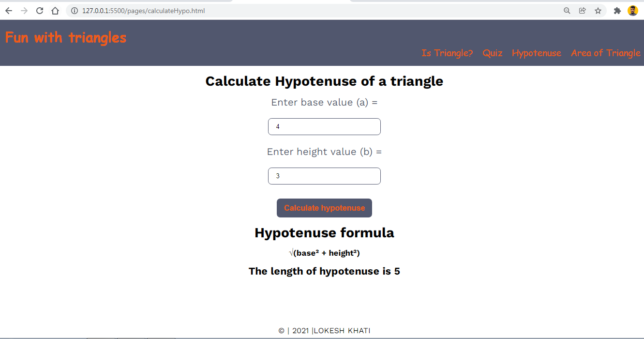This screenshot has height=339, width=644.
Task: Click the length of hypotenuse result text
Action: click(x=324, y=271)
